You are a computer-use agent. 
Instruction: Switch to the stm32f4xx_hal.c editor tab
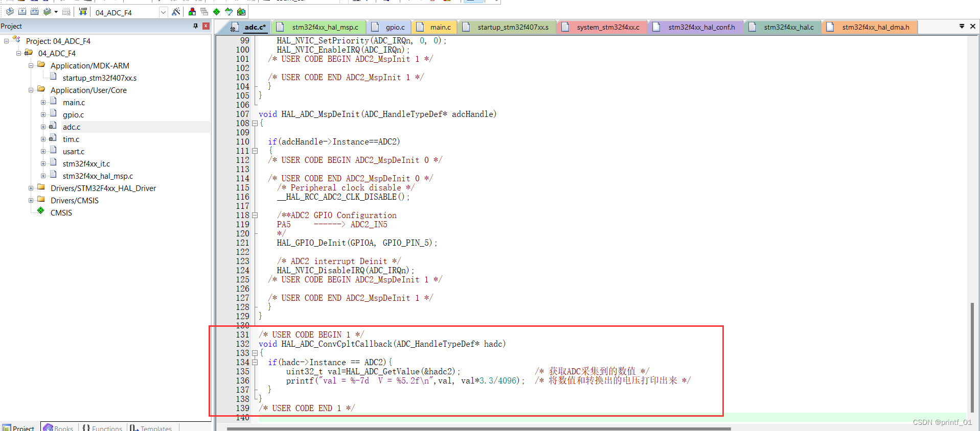click(783, 27)
